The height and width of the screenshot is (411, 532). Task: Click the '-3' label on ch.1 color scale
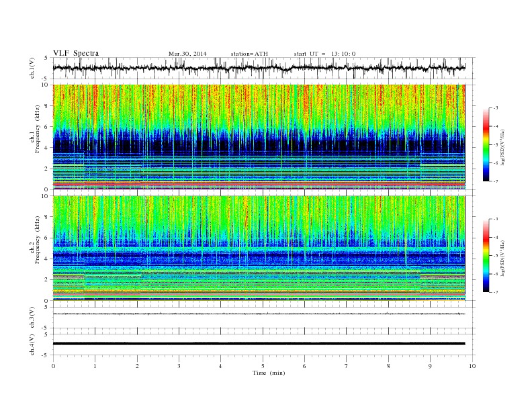pyautogui.click(x=495, y=108)
